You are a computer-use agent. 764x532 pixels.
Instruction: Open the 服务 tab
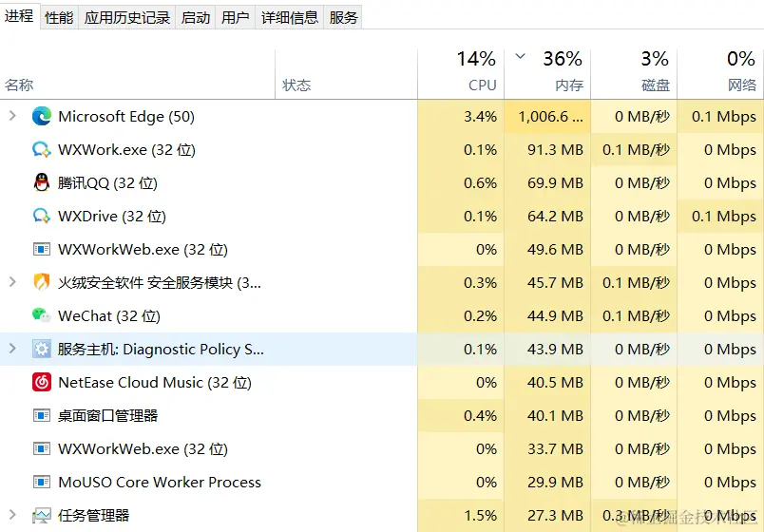343,17
